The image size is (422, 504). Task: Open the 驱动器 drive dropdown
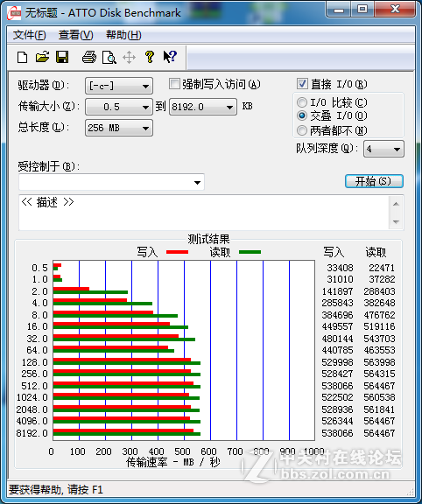click(x=119, y=86)
